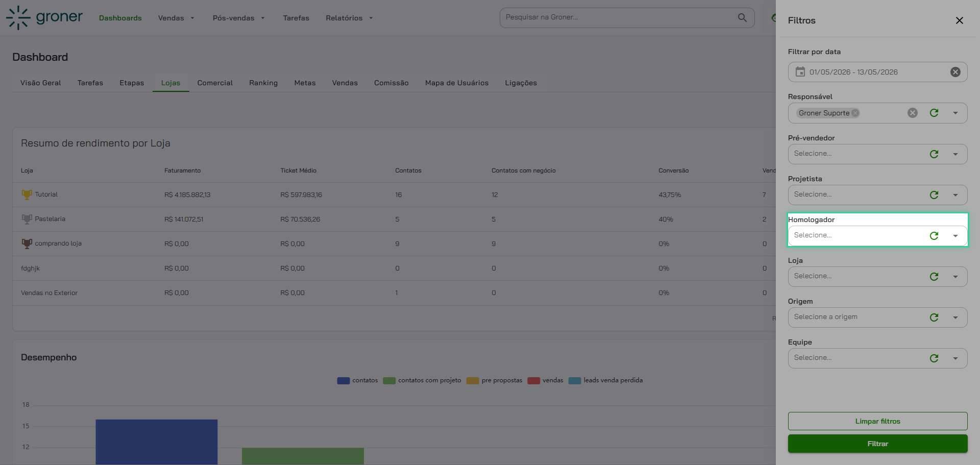
Task: Switch to the Comissão tab
Action: [x=391, y=83]
